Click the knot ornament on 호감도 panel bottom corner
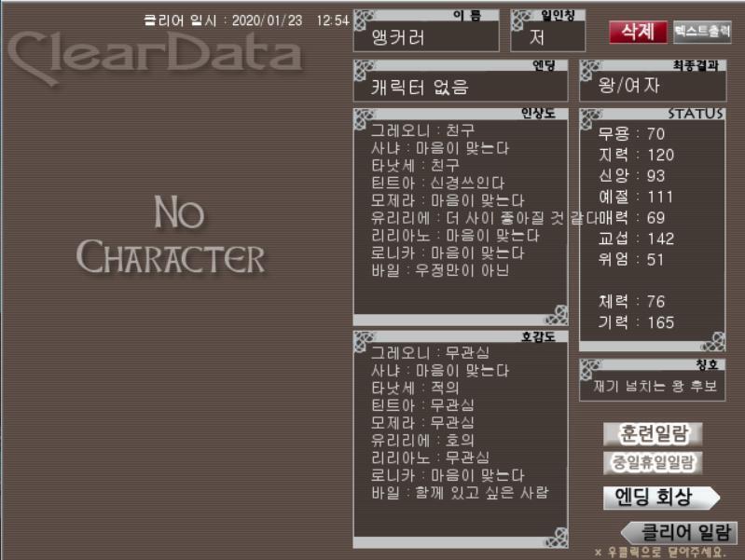 pyautogui.click(x=556, y=538)
